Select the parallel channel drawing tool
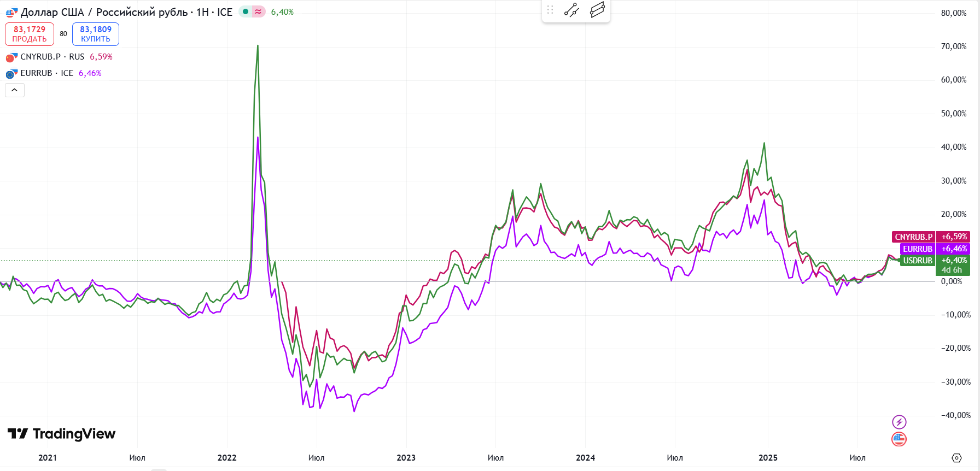The image size is (980, 471). 597,10
